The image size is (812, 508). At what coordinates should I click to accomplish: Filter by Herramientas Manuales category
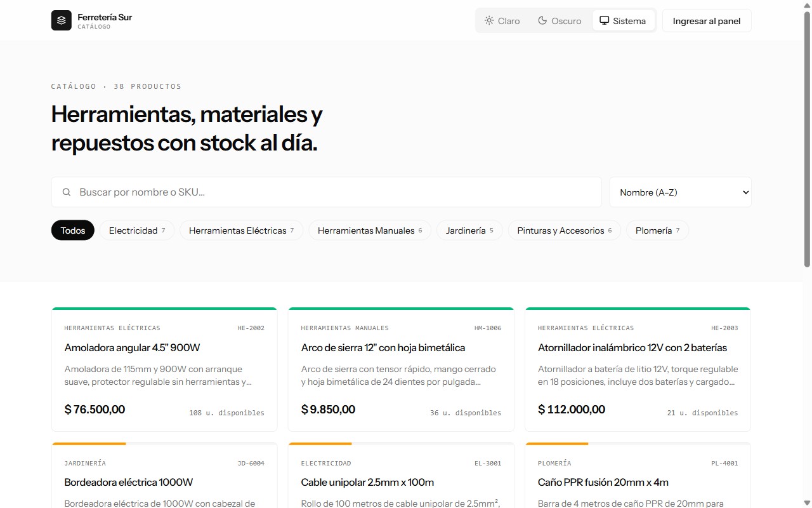[x=370, y=230]
